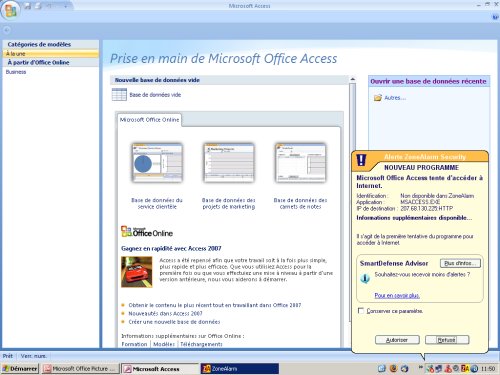Open the 'Autres...' recent database link
The image size is (500, 375).
tap(395, 98)
